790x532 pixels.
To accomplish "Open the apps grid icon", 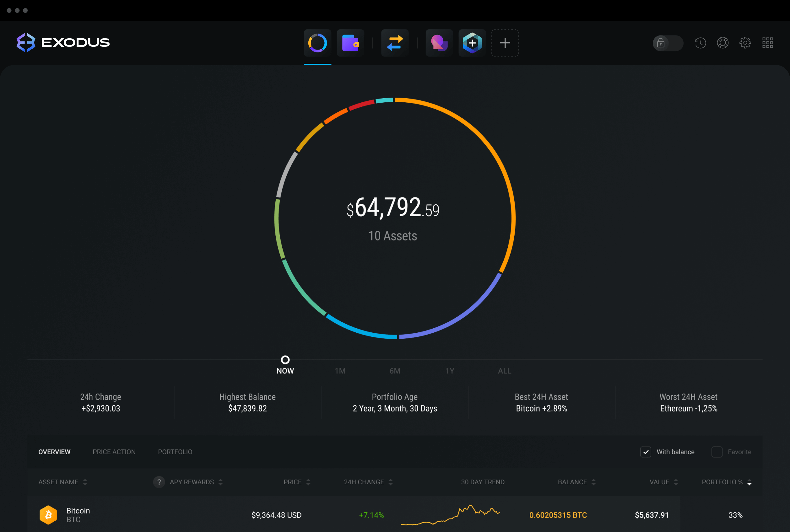I will click(769, 42).
